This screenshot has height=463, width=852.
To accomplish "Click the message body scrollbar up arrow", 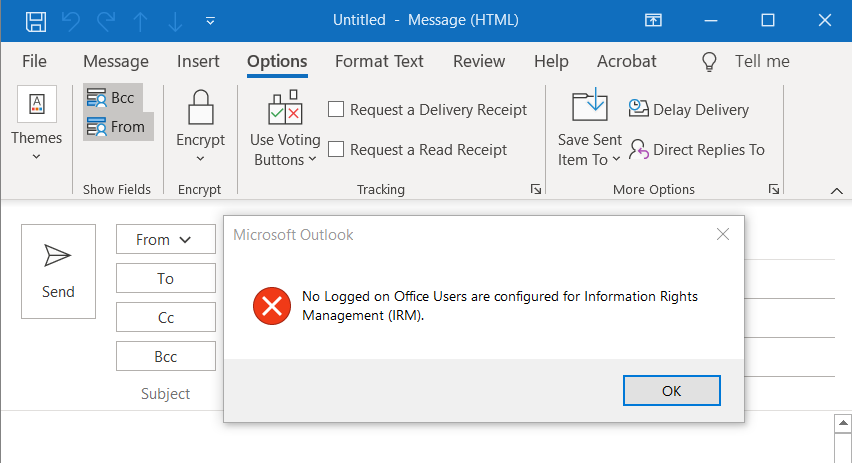I will (x=843, y=423).
